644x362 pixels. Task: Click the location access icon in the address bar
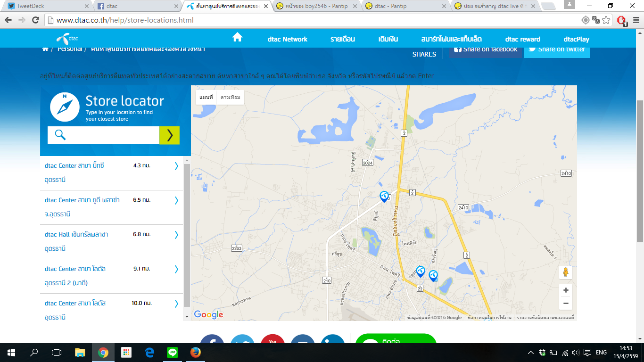586,20
